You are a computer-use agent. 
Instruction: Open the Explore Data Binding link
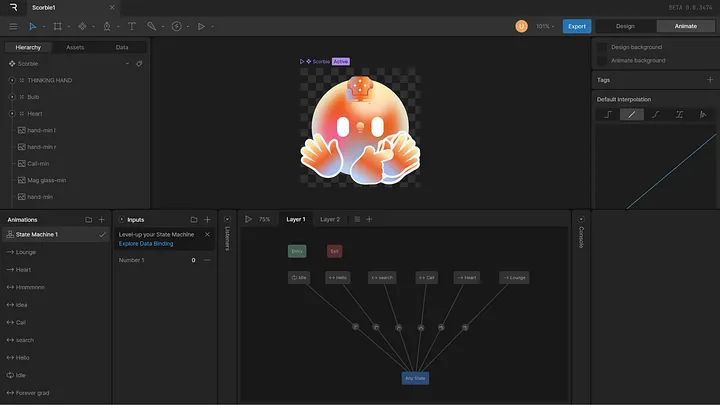146,243
